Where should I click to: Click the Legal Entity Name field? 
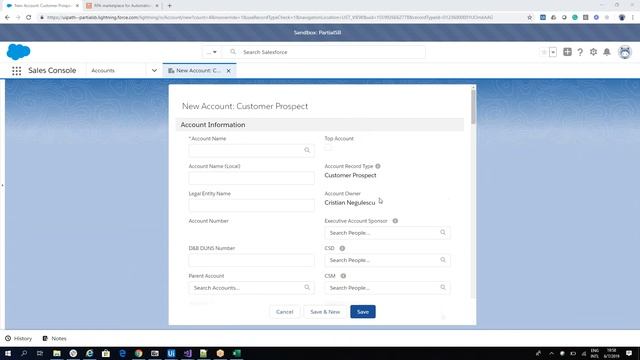point(251,205)
